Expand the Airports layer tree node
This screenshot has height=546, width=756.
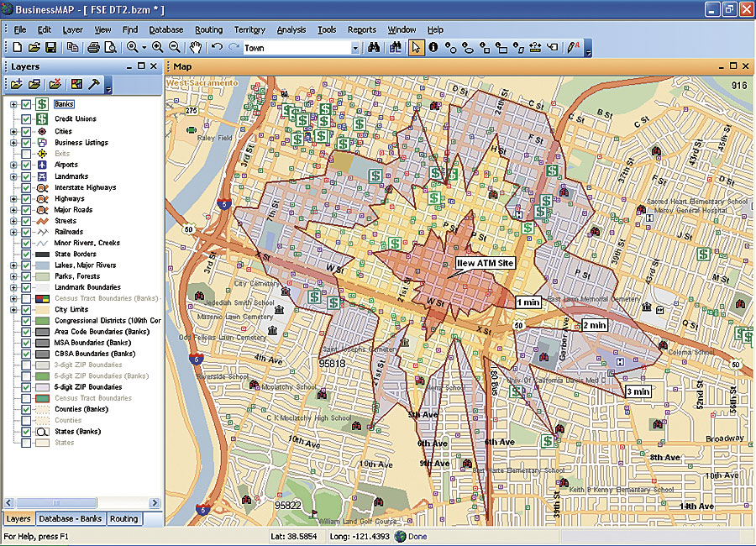click(13, 165)
